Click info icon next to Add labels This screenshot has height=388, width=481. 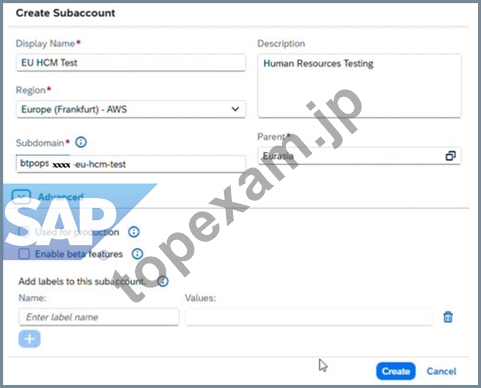(x=163, y=282)
